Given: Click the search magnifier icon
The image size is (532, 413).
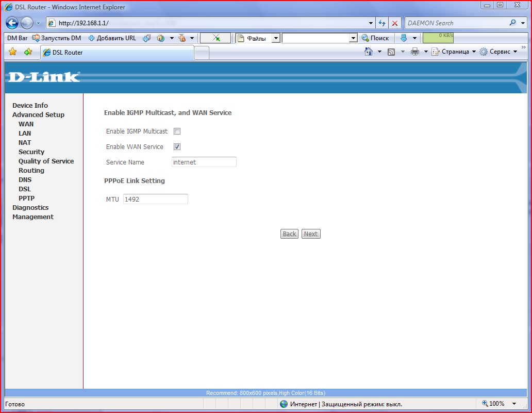Looking at the screenshot, I should pyautogui.click(x=512, y=23).
